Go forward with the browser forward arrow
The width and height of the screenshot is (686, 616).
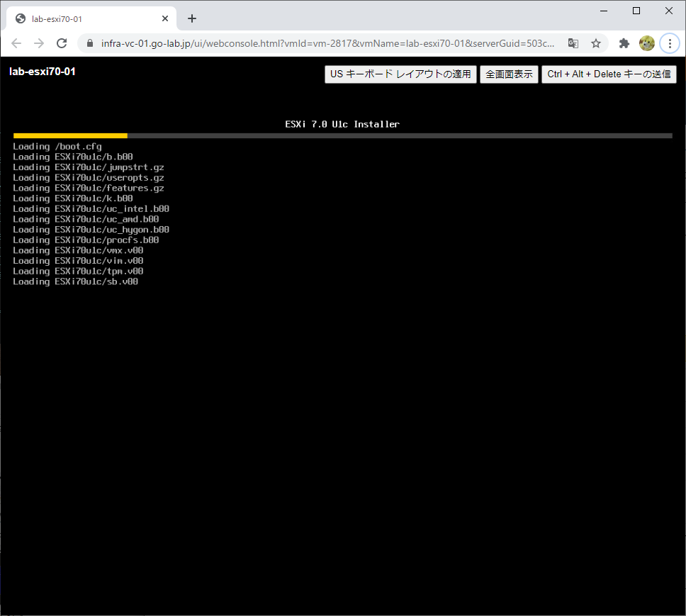[39, 43]
